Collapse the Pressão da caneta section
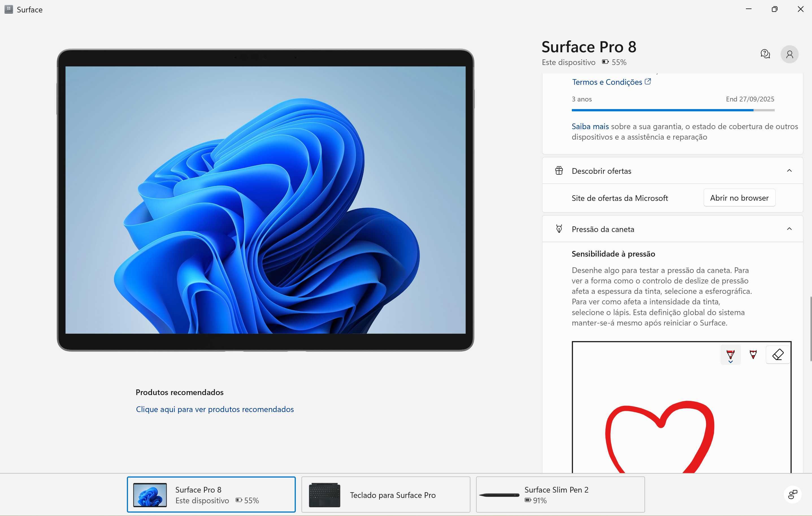The height and width of the screenshot is (516, 812). click(x=789, y=229)
